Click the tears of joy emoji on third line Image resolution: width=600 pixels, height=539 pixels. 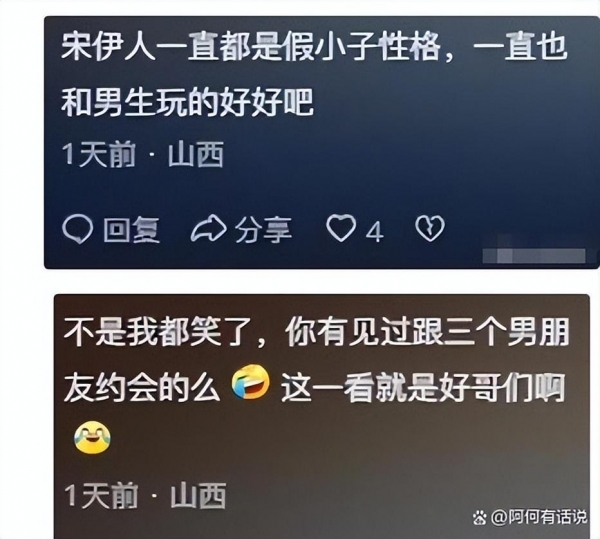(92, 437)
